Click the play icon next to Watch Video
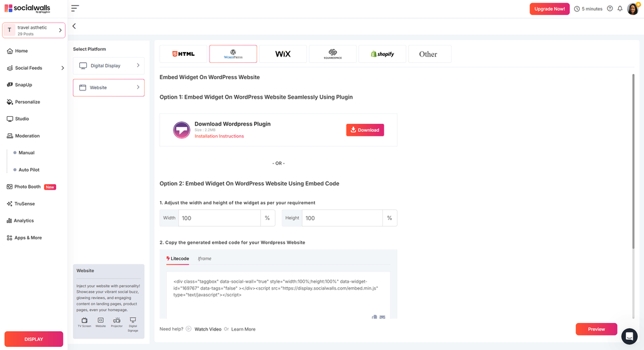This screenshot has width=644, height=350. (x=189, y=329)
